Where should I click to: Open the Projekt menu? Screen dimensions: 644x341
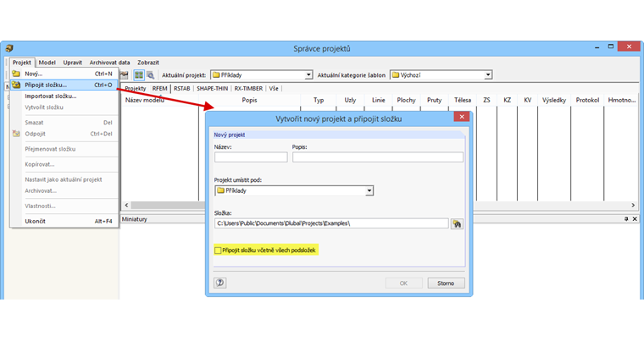pos(22,63)
